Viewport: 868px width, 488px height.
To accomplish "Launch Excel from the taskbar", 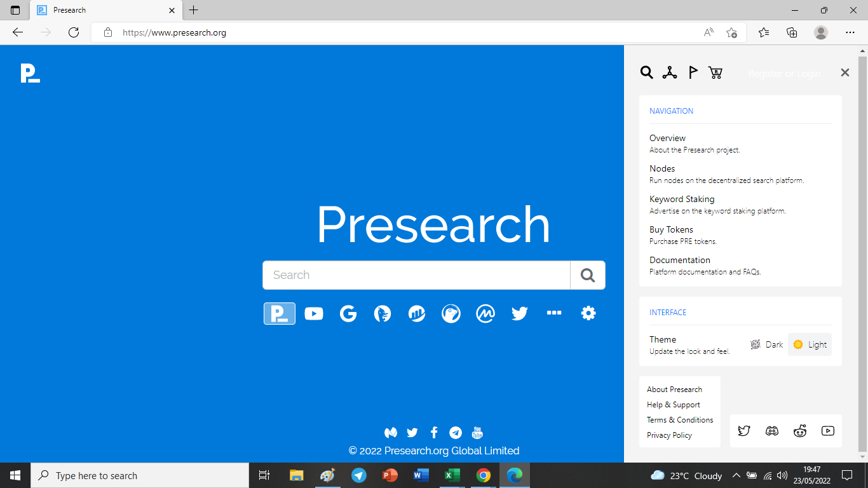I will pyautogui.click(x=452, y=475).
